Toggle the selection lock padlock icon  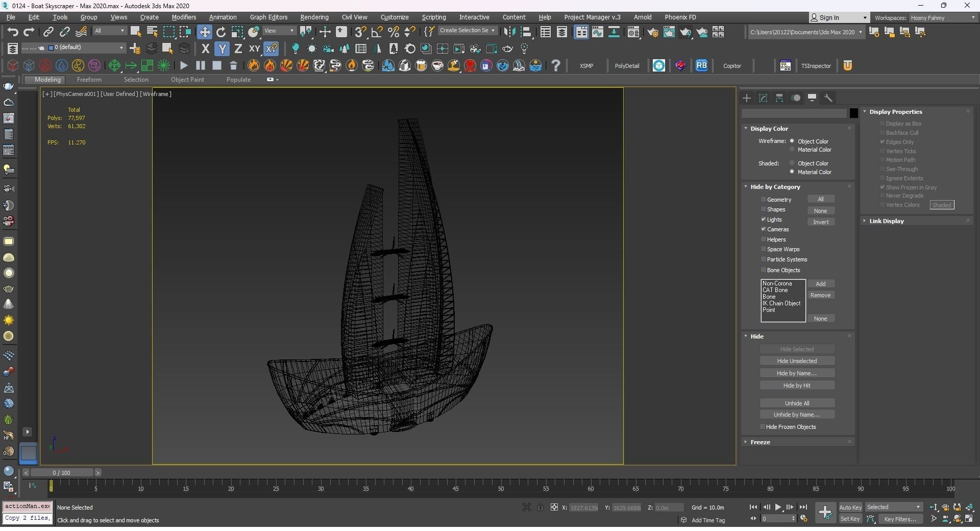click(x=540, y=507)
